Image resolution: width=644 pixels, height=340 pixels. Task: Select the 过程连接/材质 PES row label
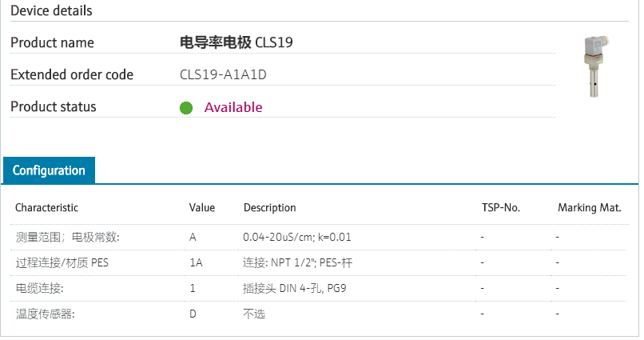[62, 262]
